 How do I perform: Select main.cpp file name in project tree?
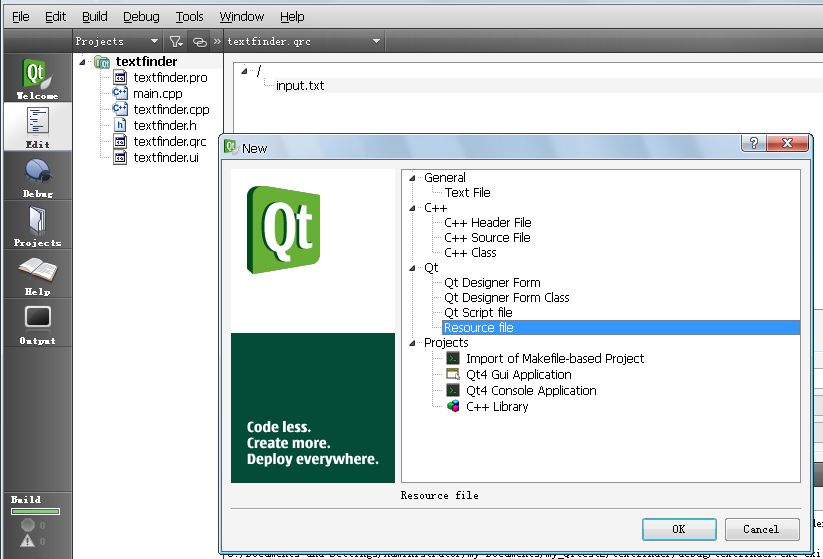pyautogui.click(x=157, y=93)
